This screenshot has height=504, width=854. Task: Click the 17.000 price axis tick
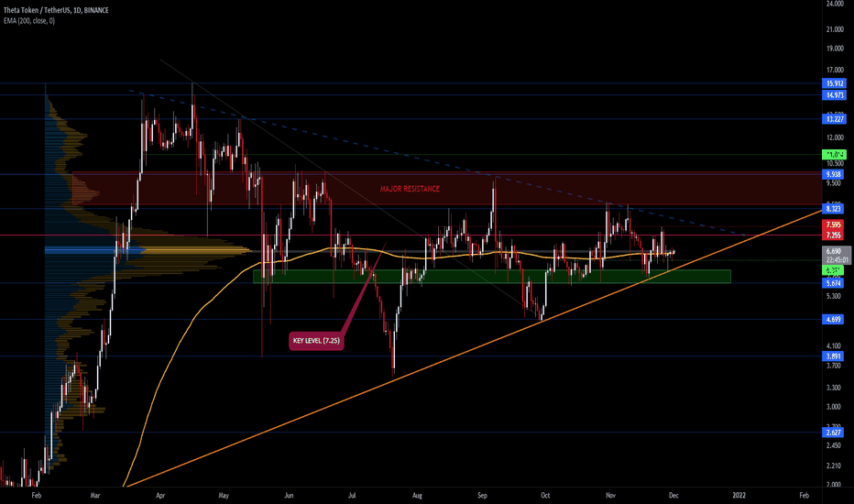(835, 71)
